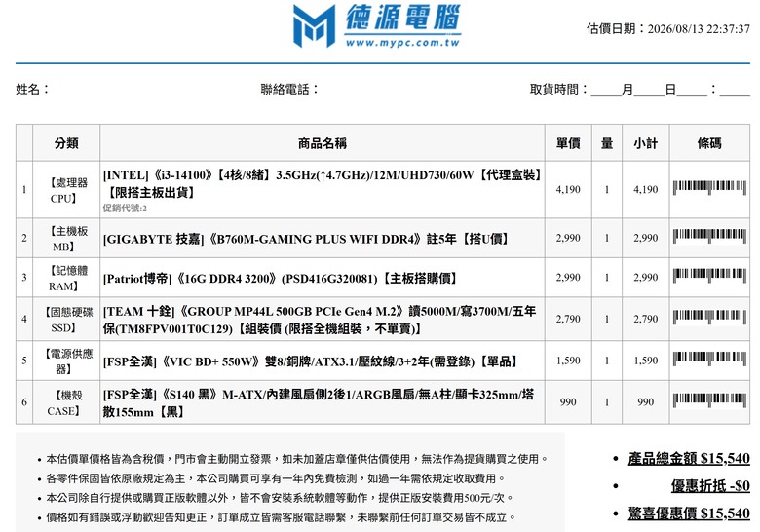Click the 1,590 unit price for the FSP power supply
760x532 pixels.
(x=568, y=361)
